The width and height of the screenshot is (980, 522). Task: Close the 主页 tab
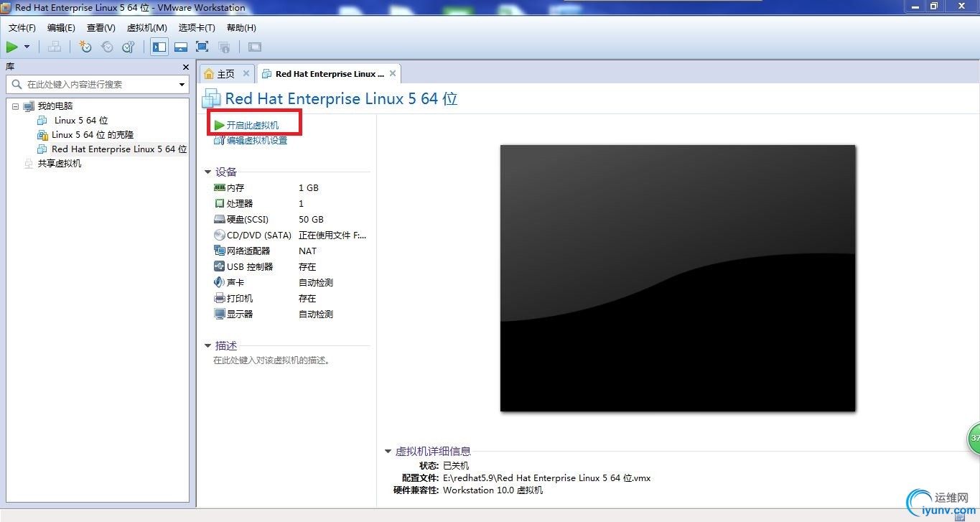coord(246,73)
